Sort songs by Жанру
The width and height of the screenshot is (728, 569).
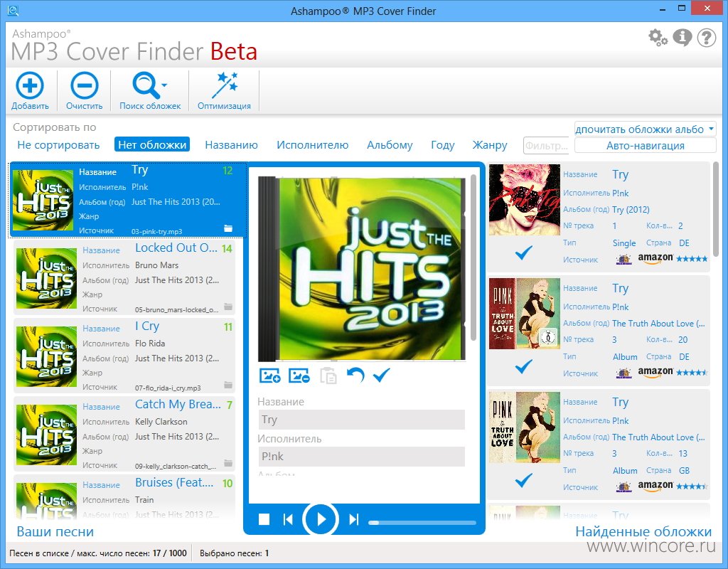click(x=489, y=145)
